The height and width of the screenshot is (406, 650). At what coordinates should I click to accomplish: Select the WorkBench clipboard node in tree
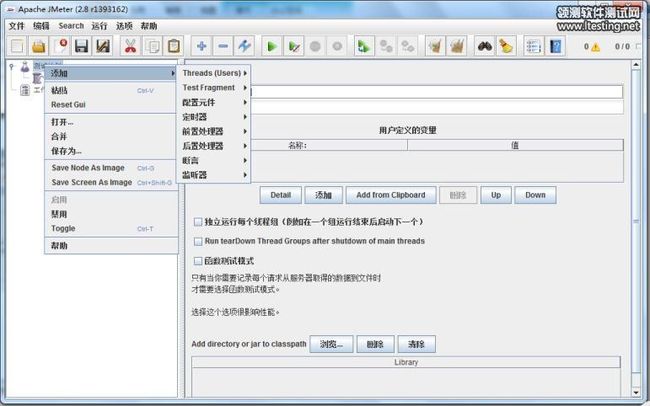coord(25,90)
